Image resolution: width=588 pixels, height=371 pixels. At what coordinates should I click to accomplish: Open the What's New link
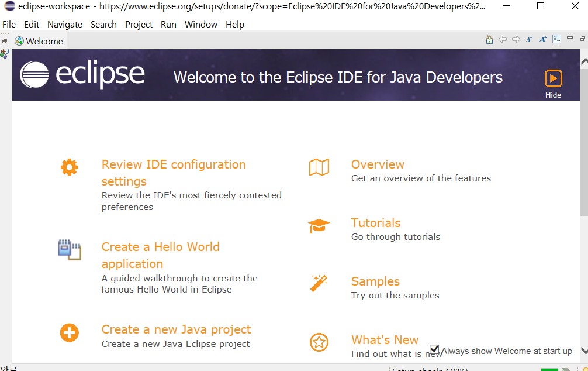coord(385,340)
